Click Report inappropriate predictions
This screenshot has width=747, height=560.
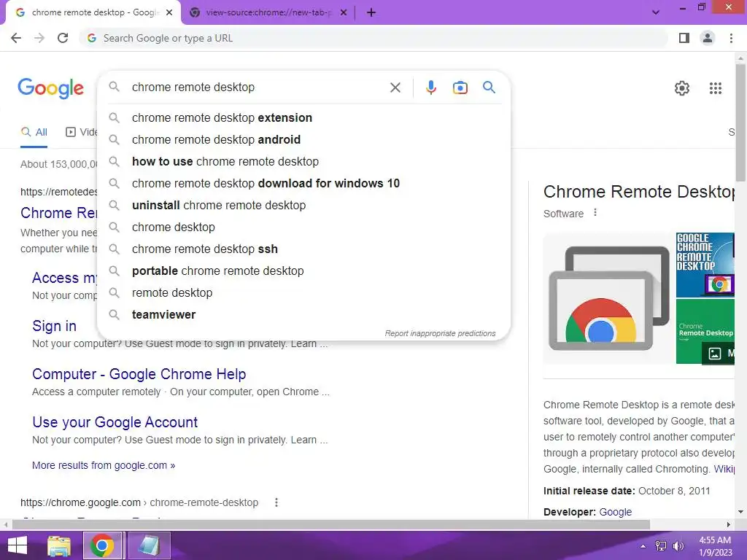tap(440, 333)
